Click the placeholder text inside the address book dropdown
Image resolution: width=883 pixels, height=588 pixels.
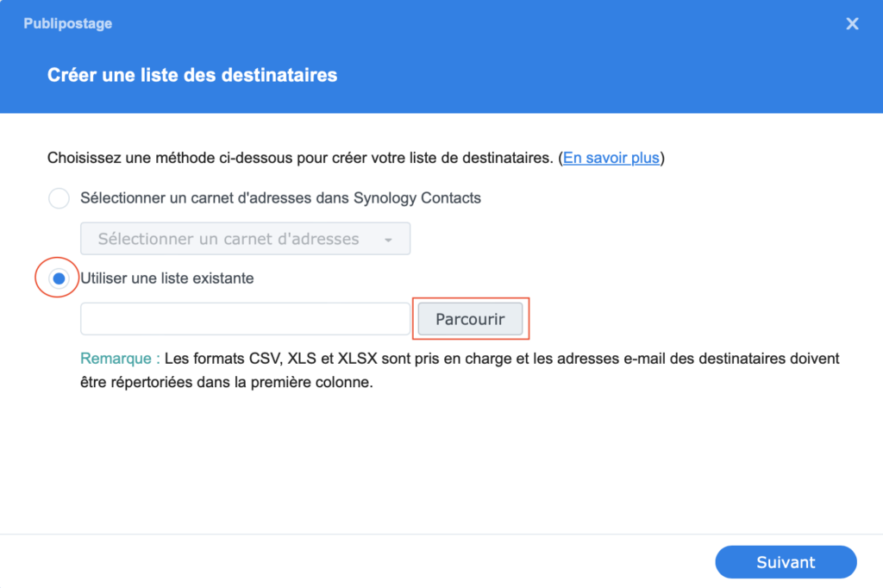click(228, 239)
